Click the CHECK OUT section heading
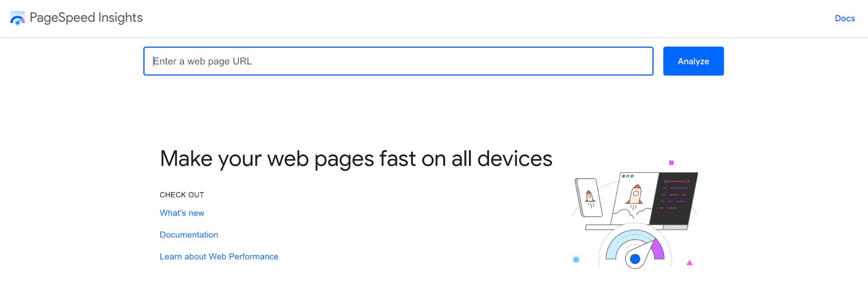Screen dimensions: 868x300 (182, 194)
